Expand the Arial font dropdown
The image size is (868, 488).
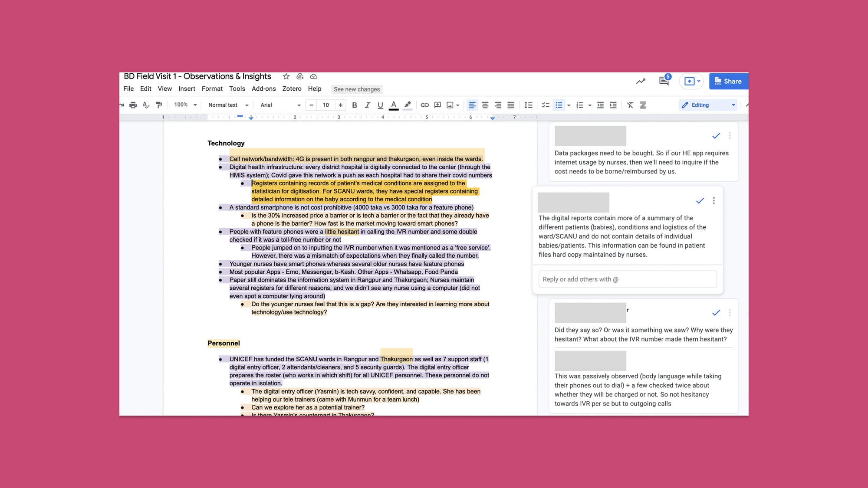tap(280, 105)
